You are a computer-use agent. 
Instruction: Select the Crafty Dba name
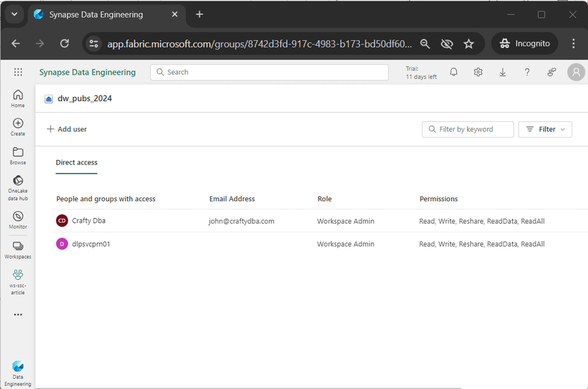click(89, 221)
